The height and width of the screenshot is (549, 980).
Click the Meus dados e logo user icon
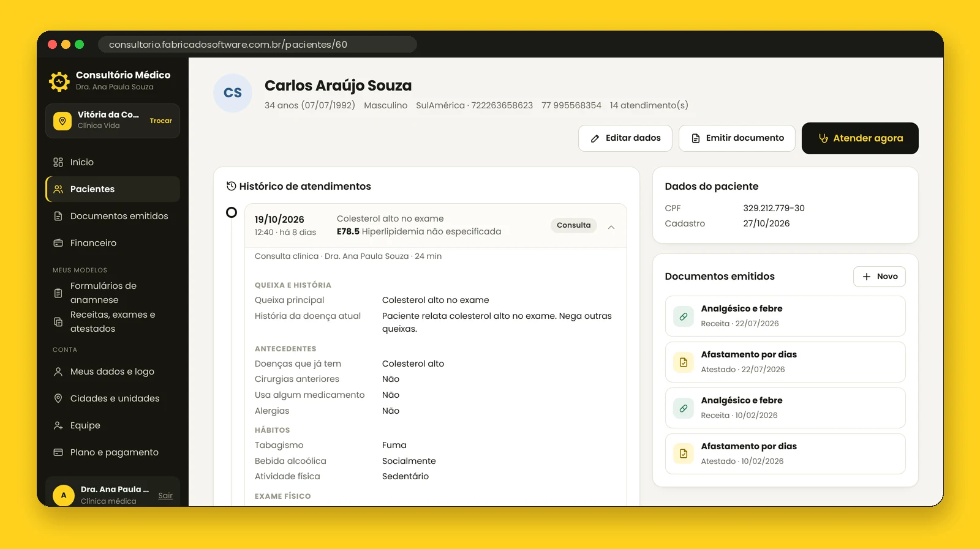coord(58,372)
